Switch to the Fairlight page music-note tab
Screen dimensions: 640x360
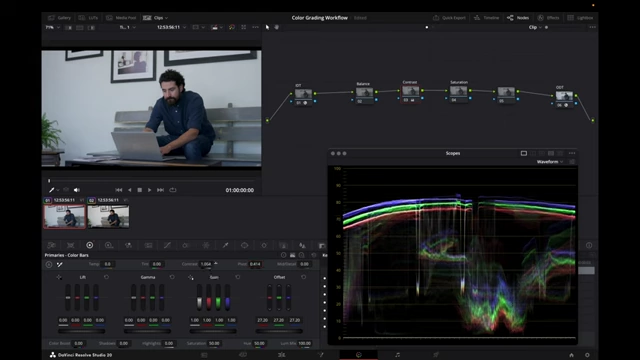pos(398,355)
